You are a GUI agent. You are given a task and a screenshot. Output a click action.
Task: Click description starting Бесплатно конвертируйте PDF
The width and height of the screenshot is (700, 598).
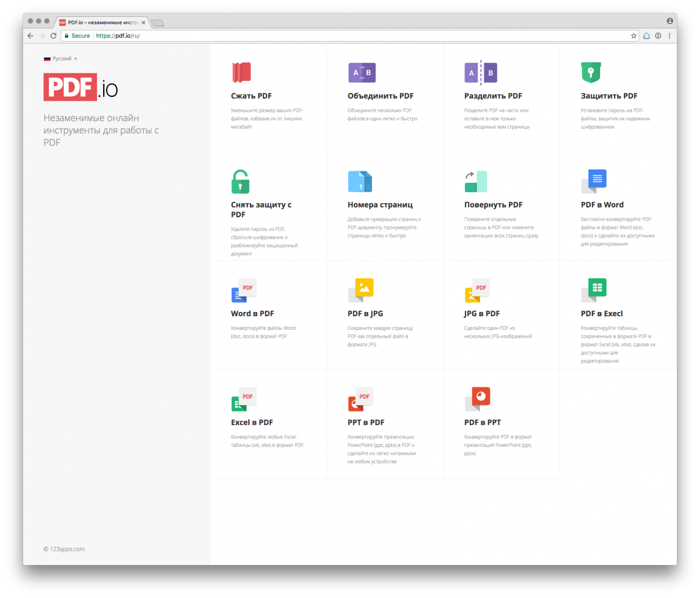click(618, 231)
